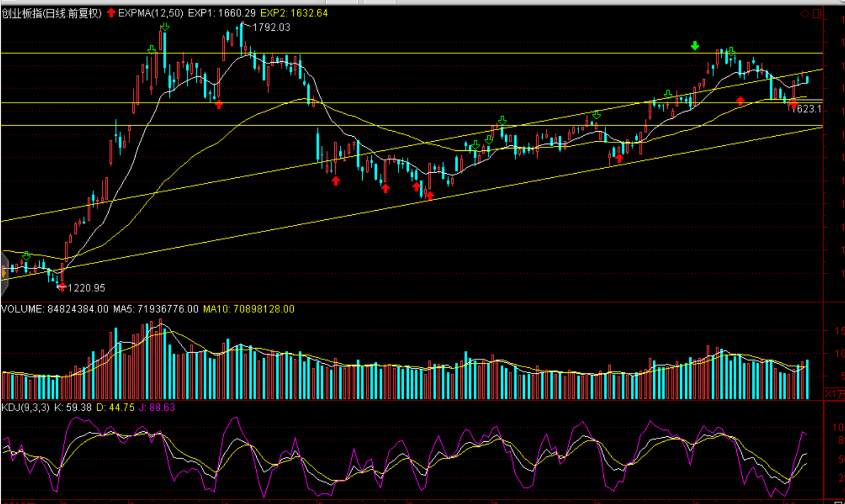Click the EXP2: 1632.64 yellow label

(x=294, y=13)
